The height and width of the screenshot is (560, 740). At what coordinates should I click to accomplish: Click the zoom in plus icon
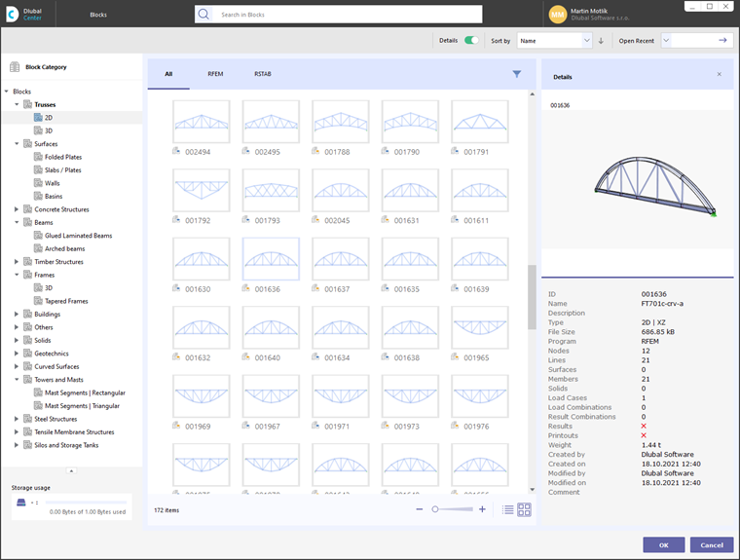pyautogui.click(x=482, y=509)
